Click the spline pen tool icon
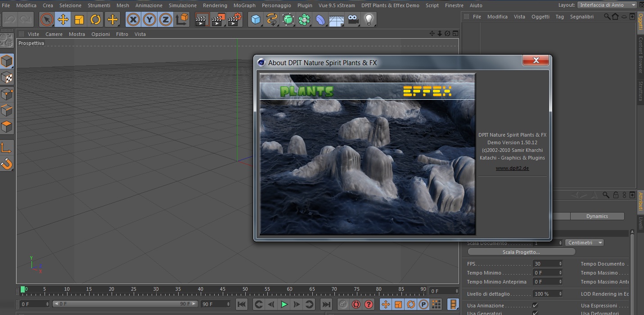 click(x=272, y=19)
